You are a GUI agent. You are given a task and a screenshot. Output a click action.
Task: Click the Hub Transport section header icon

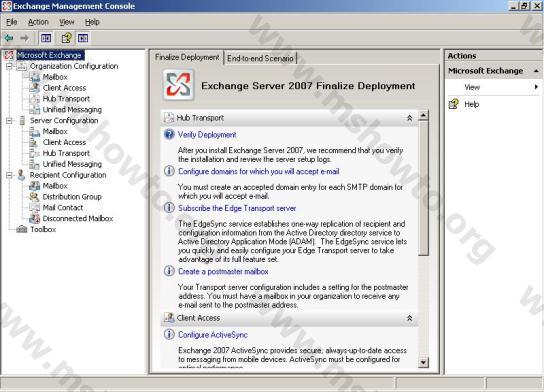169,118
